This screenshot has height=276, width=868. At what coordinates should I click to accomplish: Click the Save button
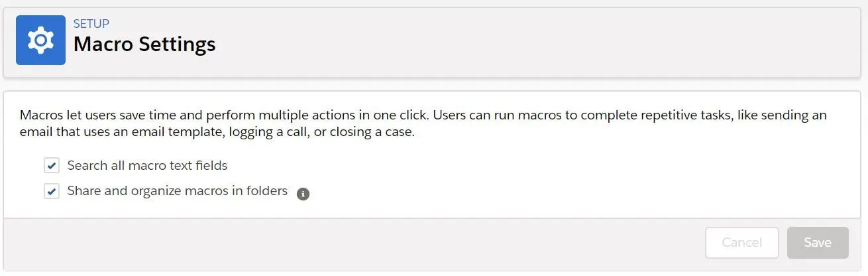pyautogui.click(x=818, y=242)
